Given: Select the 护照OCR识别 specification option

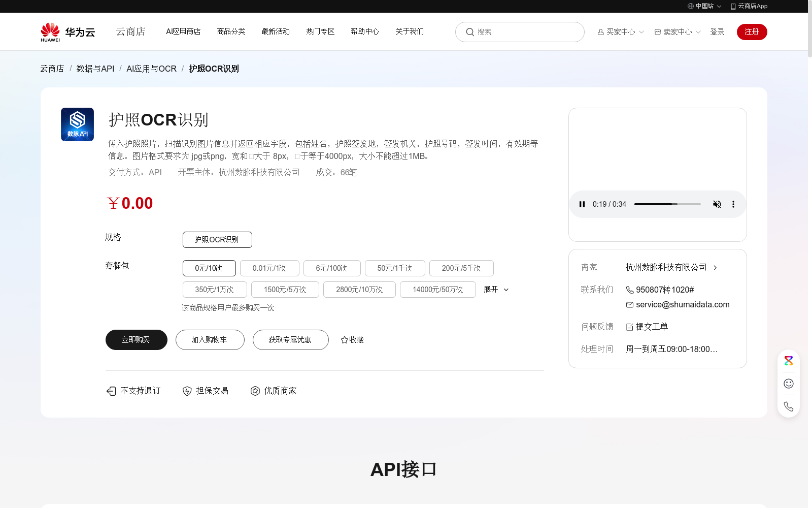Looking at the screenshot, I should [217, 240].
